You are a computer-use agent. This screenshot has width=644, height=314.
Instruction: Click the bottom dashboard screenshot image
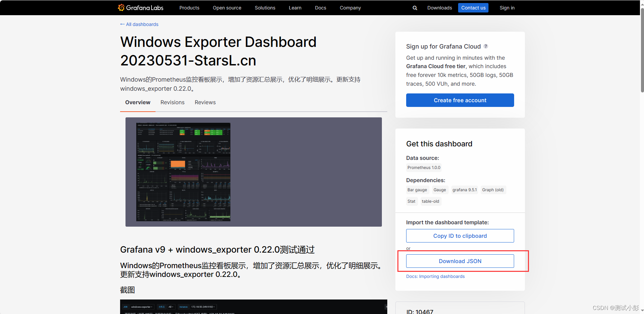click(x=254, y=307)
